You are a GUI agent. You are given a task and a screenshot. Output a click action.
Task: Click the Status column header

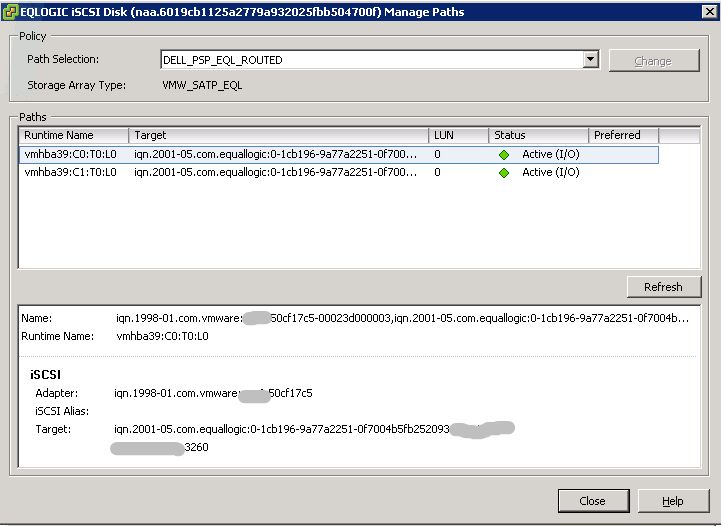click(539, 135)
